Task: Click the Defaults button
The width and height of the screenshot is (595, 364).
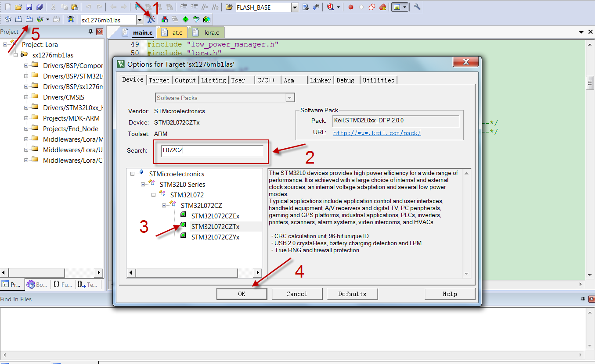Action: pyautogui.click(x=352, y=294)
